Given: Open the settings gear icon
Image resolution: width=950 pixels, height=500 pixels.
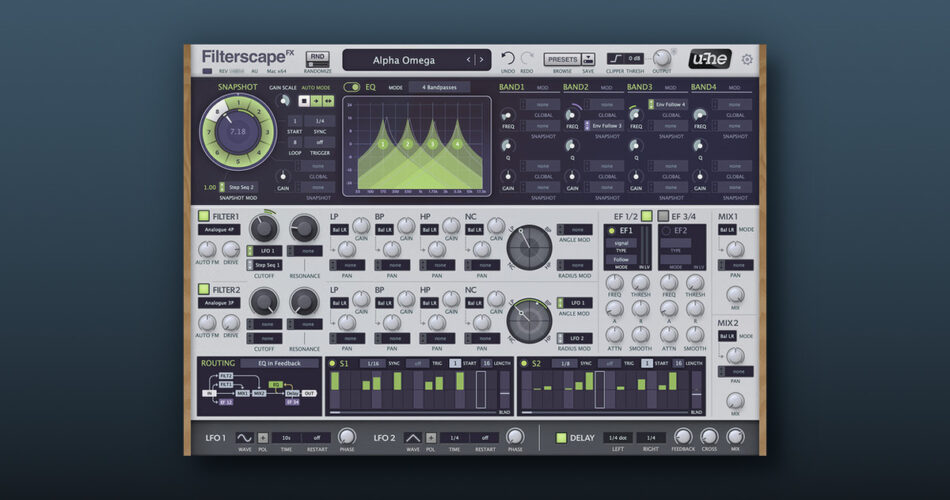Looking at the screenshot, I should tap(746, 60).
